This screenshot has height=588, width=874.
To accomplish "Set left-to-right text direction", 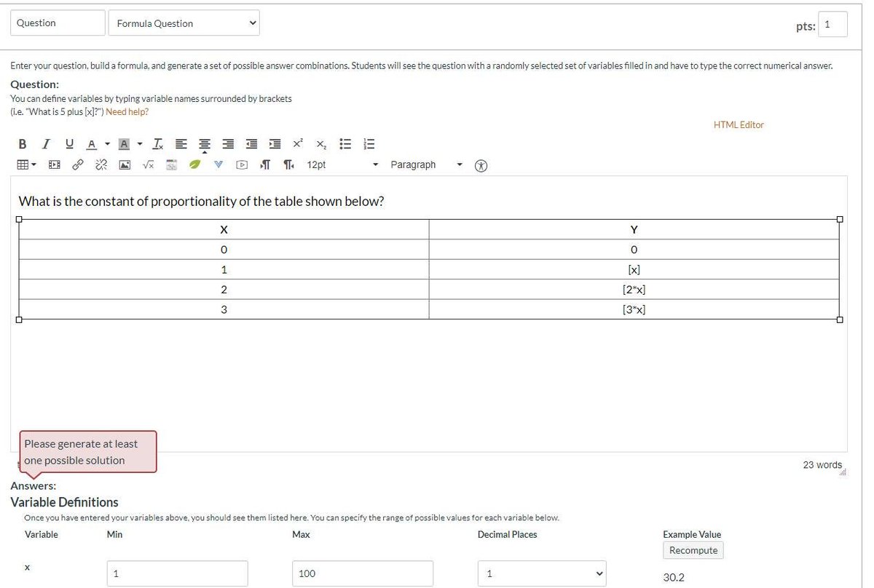I will tap(265, 164).
